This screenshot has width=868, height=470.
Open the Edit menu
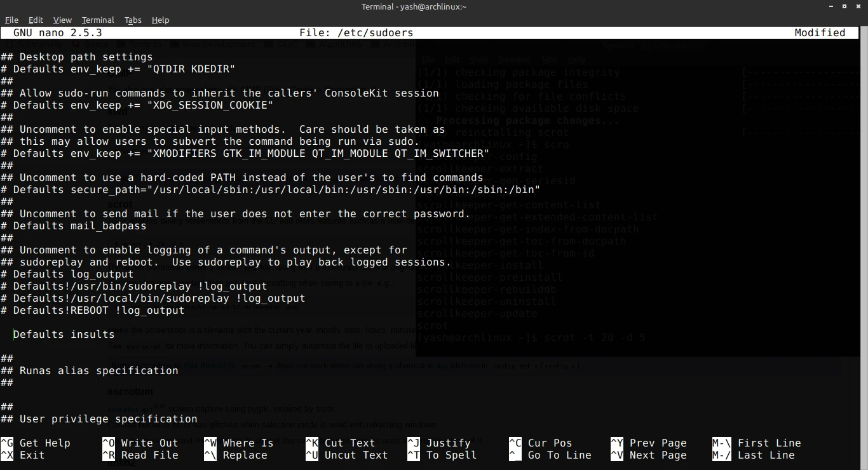click(x=36, y=20)
